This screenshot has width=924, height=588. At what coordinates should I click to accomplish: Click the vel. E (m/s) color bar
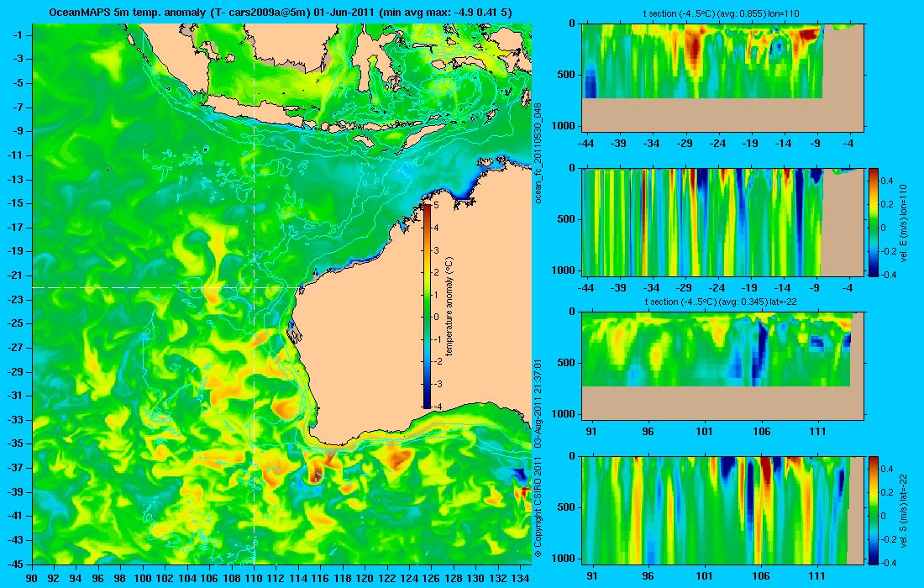873,222
